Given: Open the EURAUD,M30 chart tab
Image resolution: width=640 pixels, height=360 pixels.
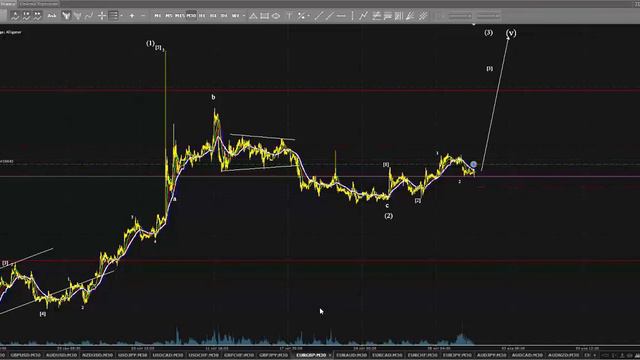Looking at the screenshot, I should (351, 356).
